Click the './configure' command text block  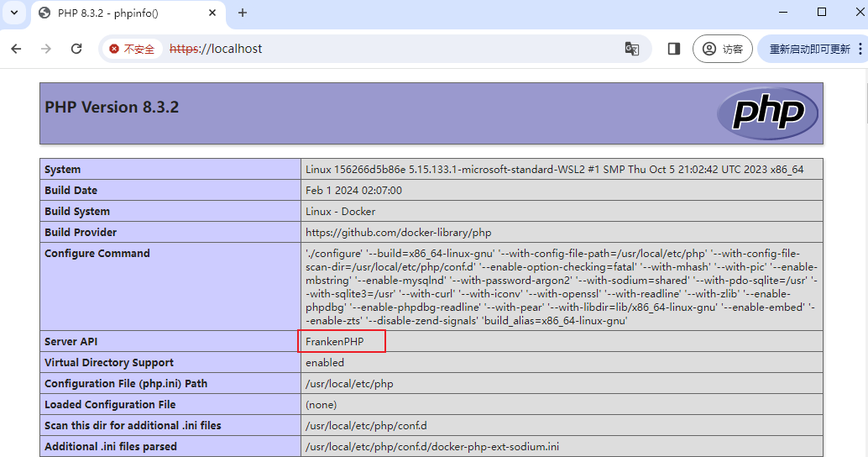(562, 287)
